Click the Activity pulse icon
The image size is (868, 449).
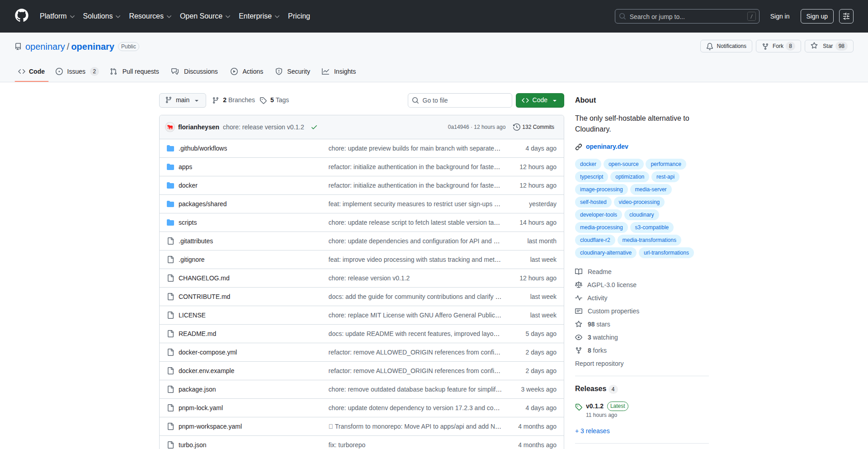(579, 298)
